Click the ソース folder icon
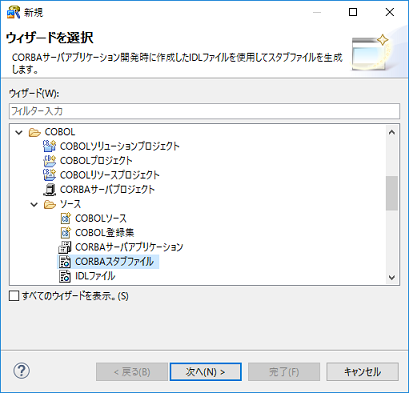 click(x=50, y=204)
